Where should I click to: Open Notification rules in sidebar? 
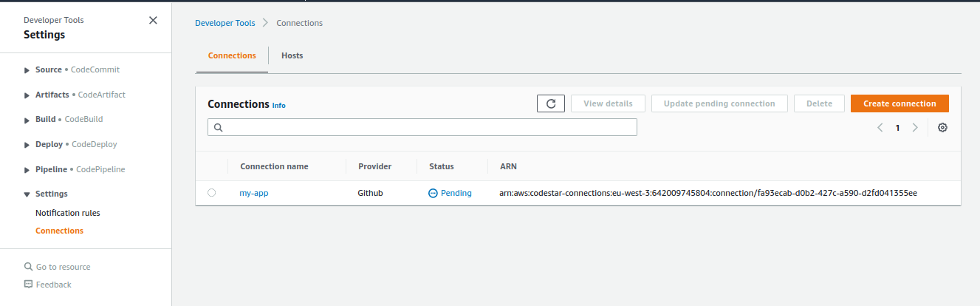pos(67,213)
